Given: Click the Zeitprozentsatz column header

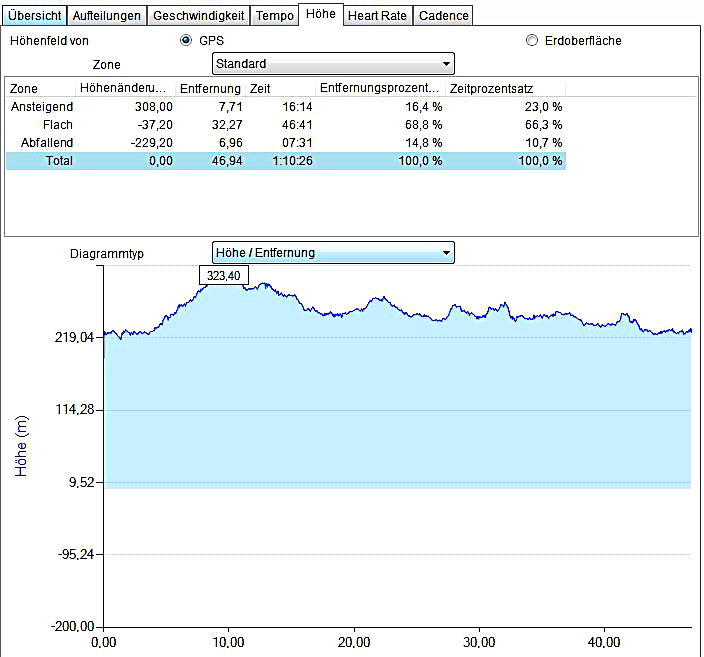Looking at the screenshot, I should pyautogui.click(x=505, y=88).
